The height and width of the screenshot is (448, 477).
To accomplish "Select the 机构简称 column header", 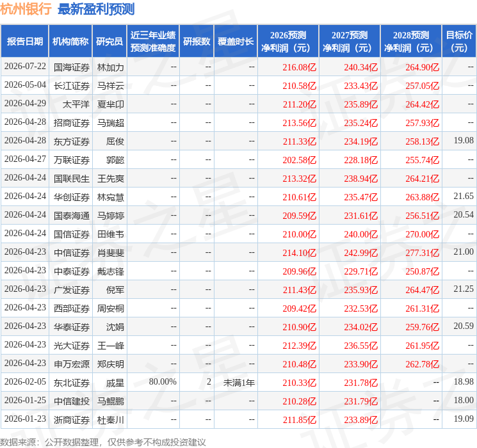I will pyautogui.click(x=70, y=42).
